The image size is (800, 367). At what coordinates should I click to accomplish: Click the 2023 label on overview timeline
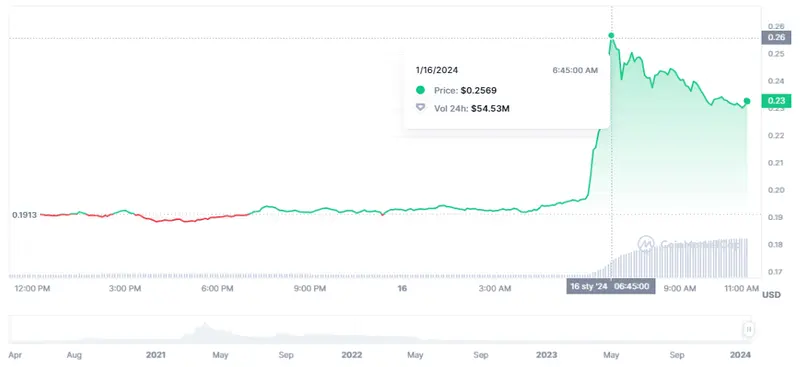click(546, 355)
